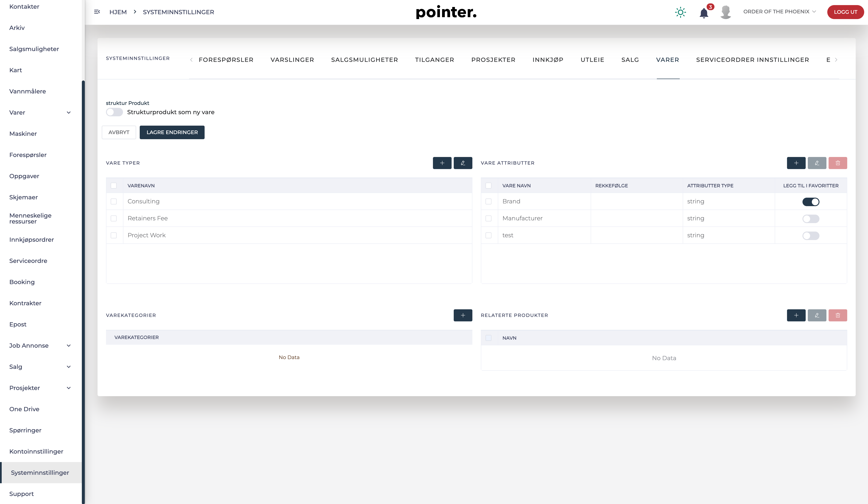Image resolution: width=868 pixels, height=504 pixels.
Task: Select all Vare Attributter header checkbox
Action: (x=488, y=186)
